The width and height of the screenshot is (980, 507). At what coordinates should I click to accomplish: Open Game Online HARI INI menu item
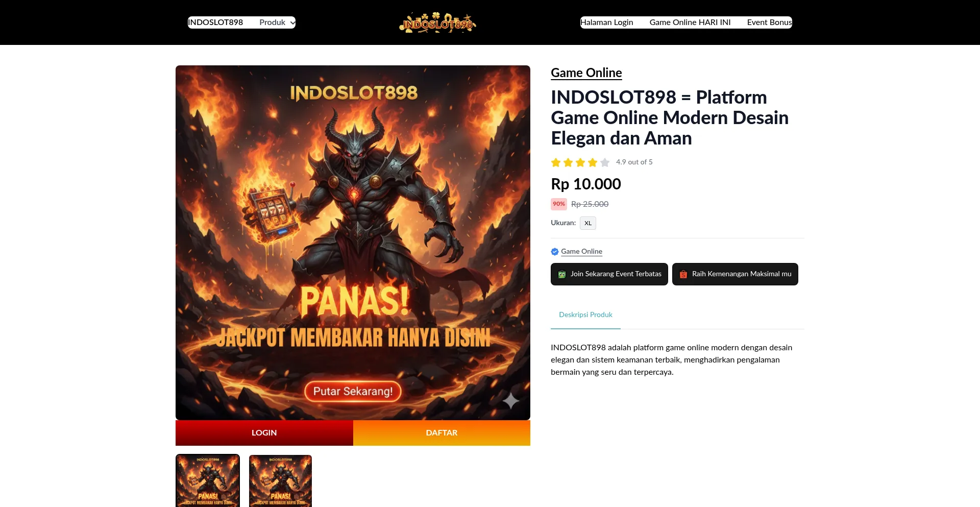click(x=690, y=22)
